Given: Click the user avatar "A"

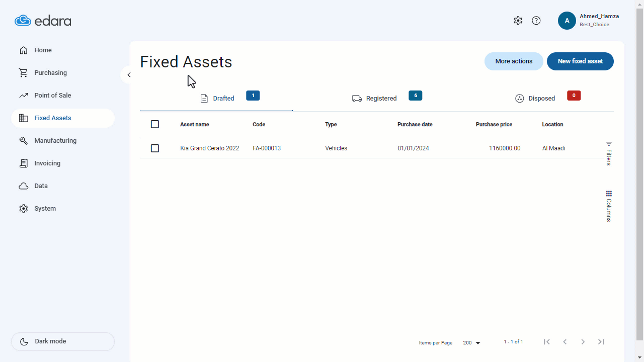Looking at the screenshot, I should point(567,21).
